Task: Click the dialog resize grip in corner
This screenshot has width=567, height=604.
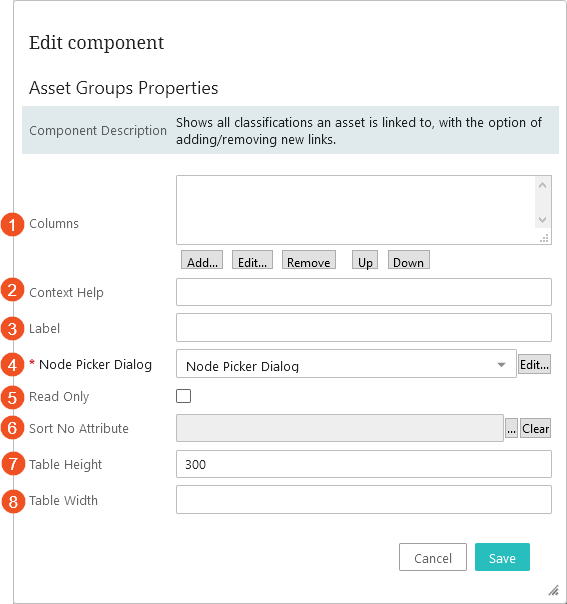Action: coord(553,590)
